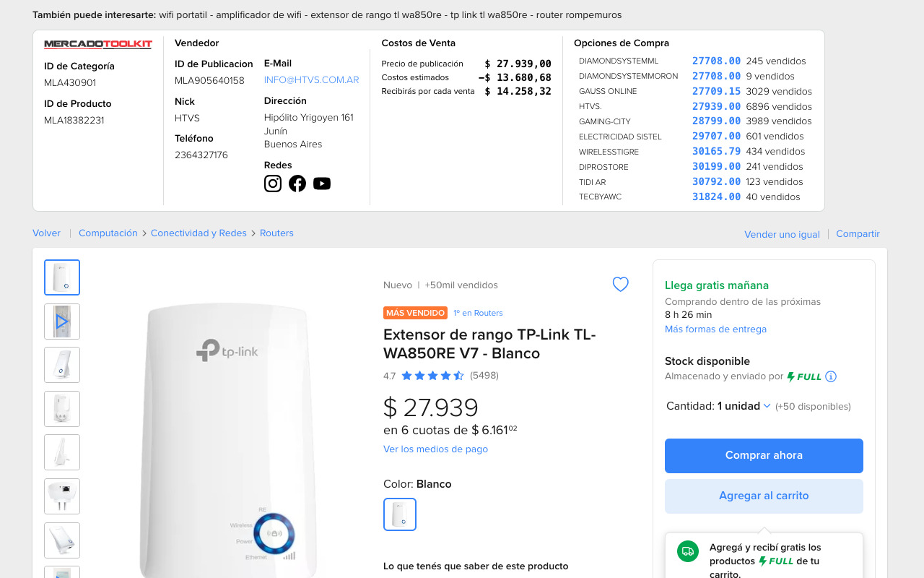Viewport: 924px width, 578px height.
Task: Click the Precio de publicación value $ 27.939,00
Action: coord(518,64)
